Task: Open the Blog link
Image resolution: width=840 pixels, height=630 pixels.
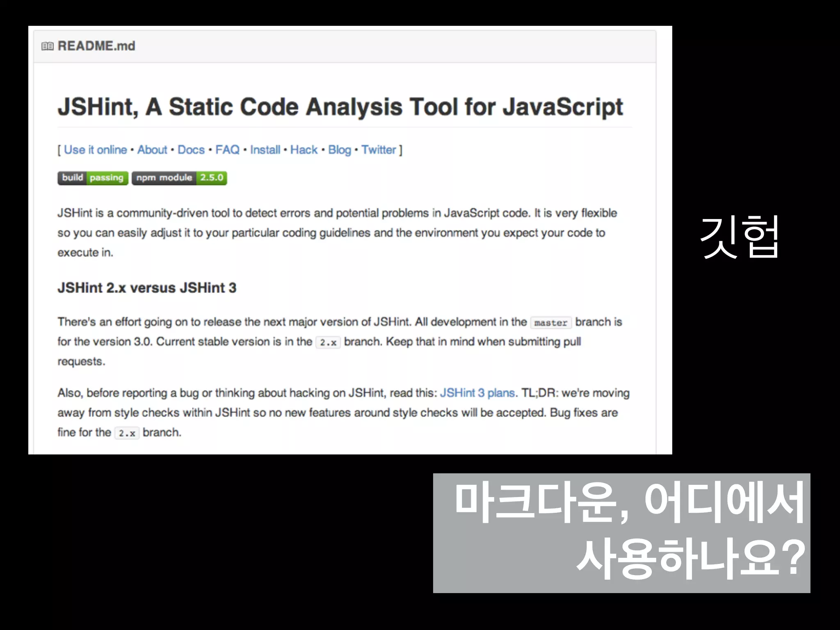Action: point(339,150)
